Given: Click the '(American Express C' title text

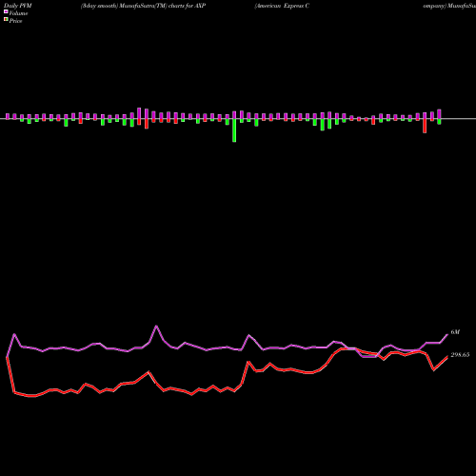Looking at the screenshot, I should coord(282,6).
